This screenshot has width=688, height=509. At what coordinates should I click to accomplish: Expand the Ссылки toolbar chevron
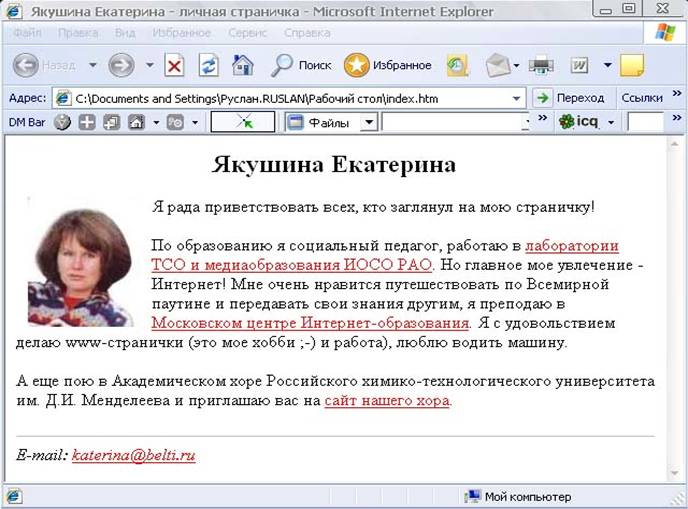pyautogui.click(x=677, y=93)
